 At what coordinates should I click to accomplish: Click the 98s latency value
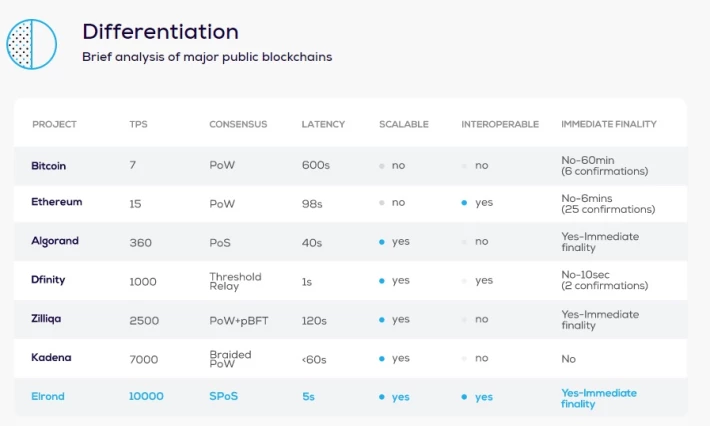click(x=312, y=204)
